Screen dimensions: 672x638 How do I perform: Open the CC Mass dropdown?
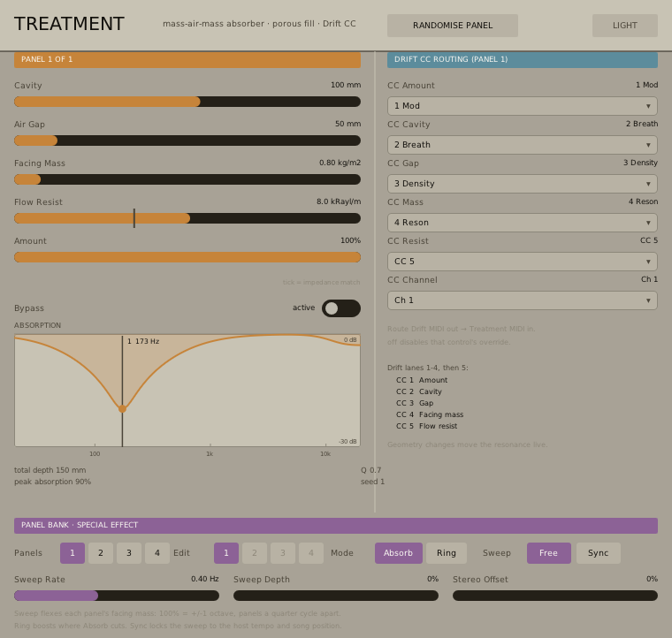coord(523,223)
